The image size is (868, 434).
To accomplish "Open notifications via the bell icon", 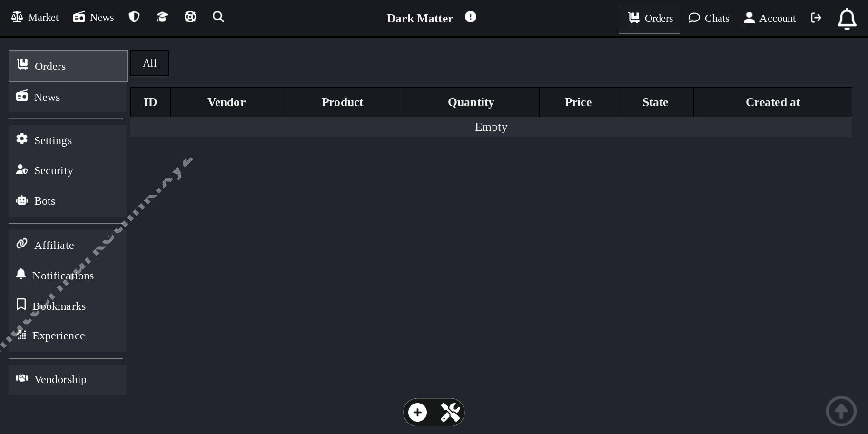I will click(847, 18).
